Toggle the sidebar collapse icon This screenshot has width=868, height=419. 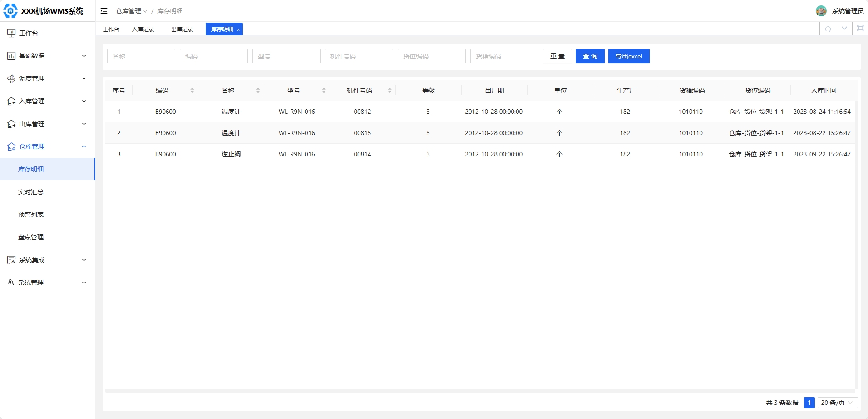[104, 11]
